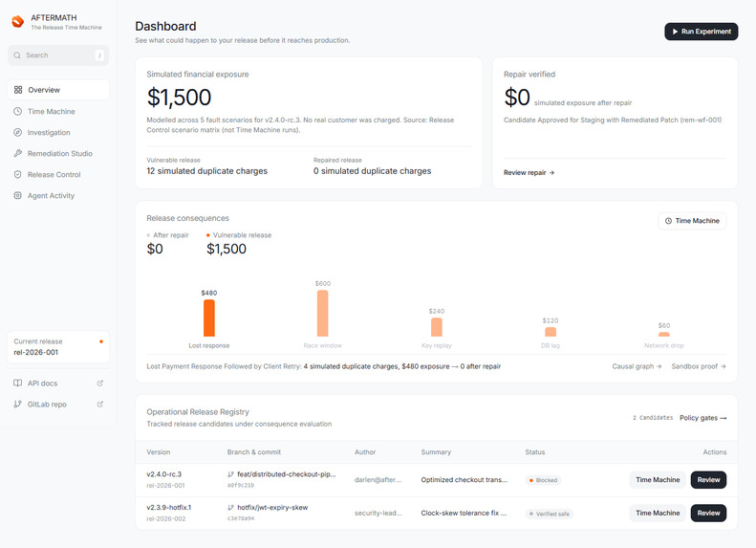Click the orange dot on Current release card
This screenshot has height=548, width=756.
coord(101,341)
